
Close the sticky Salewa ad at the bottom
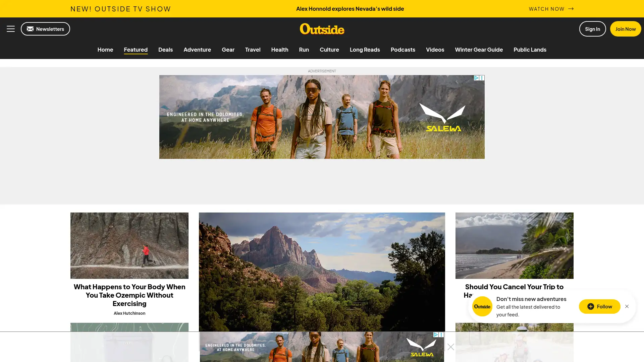click(450, 347)
